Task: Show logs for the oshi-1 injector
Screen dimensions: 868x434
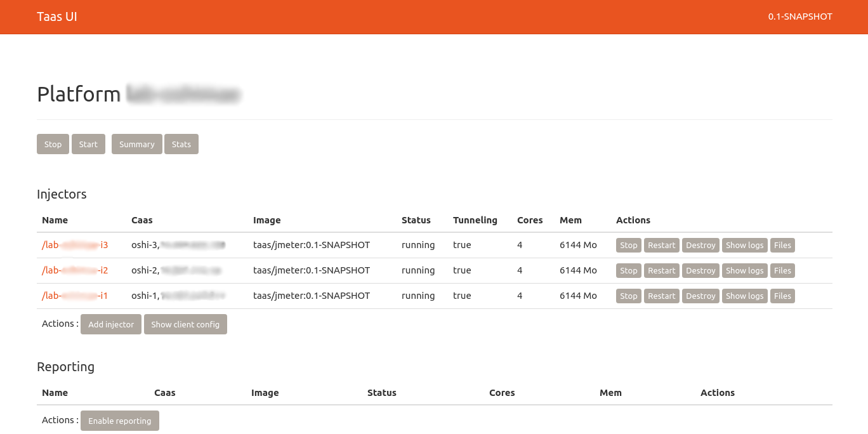Action: click(x=744, y=296)
